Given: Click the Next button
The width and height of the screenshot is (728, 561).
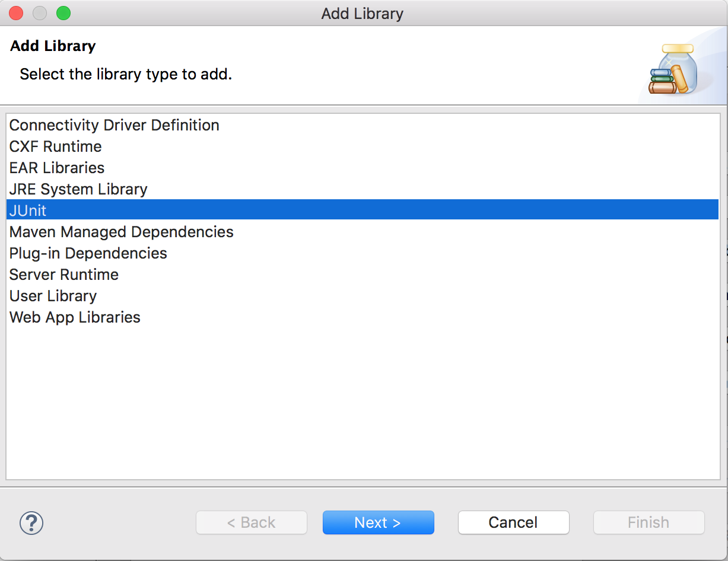Looking at the screenshot, I should 378,522.
